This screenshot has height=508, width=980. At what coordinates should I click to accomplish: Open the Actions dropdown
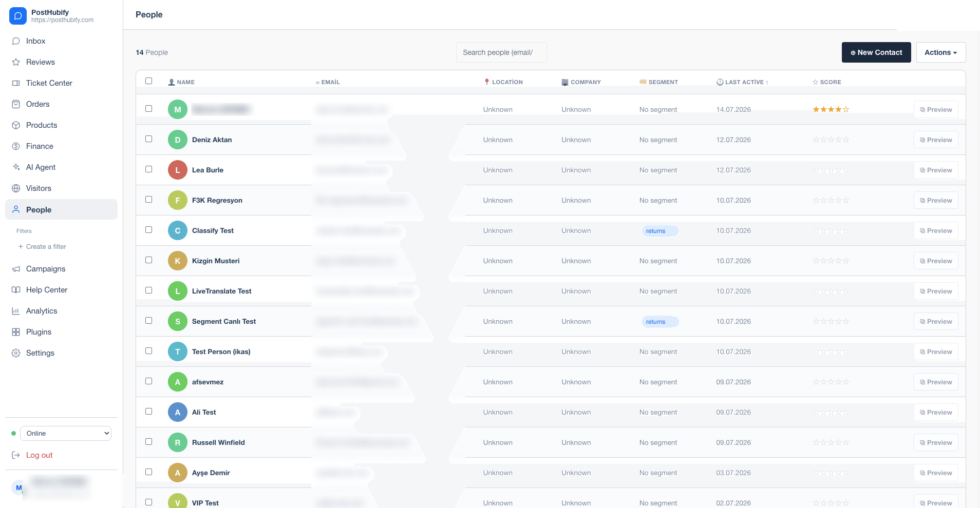click(941, 52)
